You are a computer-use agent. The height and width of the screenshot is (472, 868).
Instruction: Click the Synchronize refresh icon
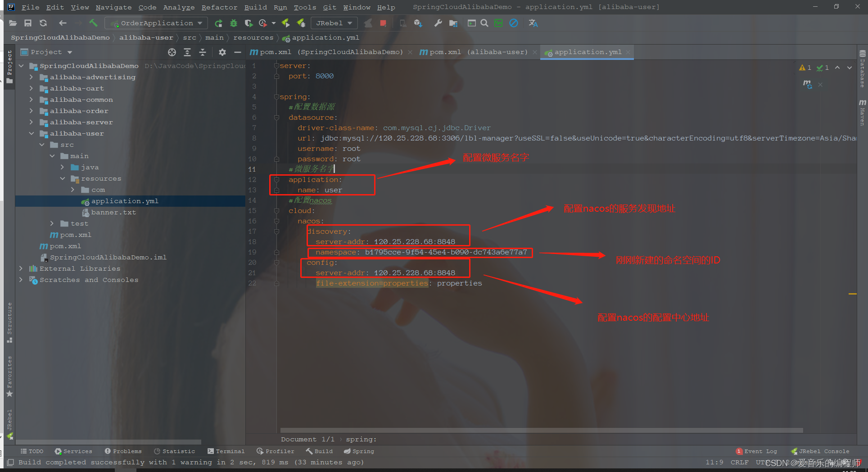[x=43, y=23]
